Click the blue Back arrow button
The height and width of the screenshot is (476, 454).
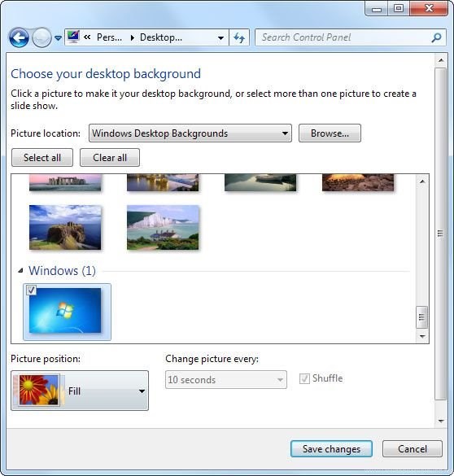19,37
